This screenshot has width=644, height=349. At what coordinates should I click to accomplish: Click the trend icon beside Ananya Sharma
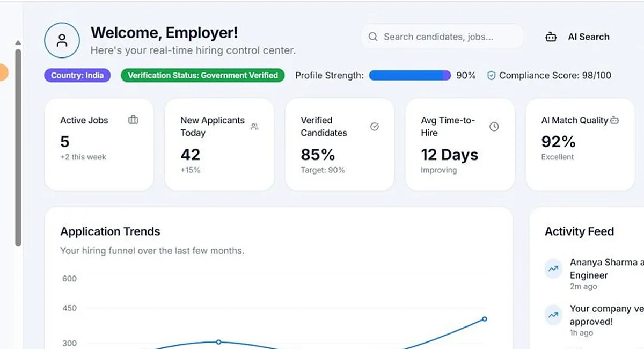coord(553,268)
